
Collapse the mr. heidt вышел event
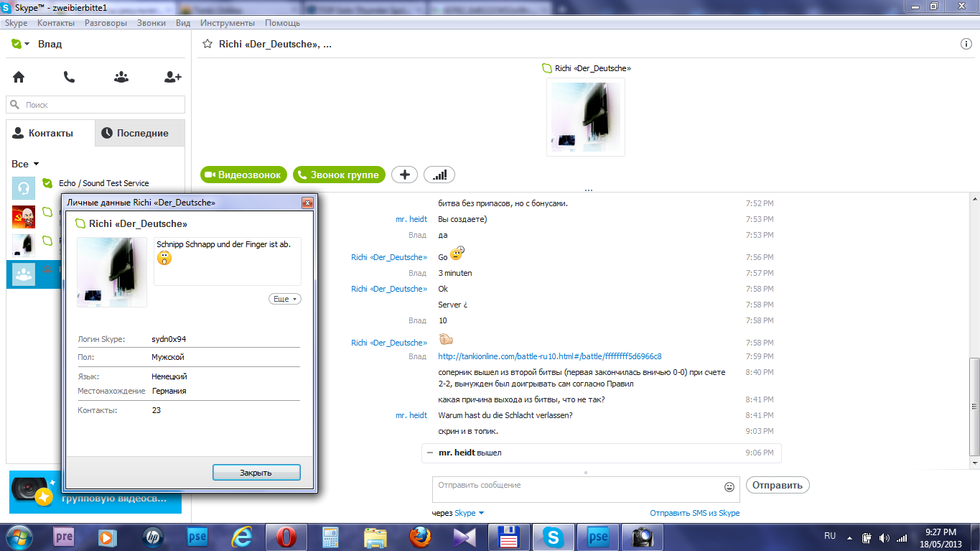[x=429, y=453]
